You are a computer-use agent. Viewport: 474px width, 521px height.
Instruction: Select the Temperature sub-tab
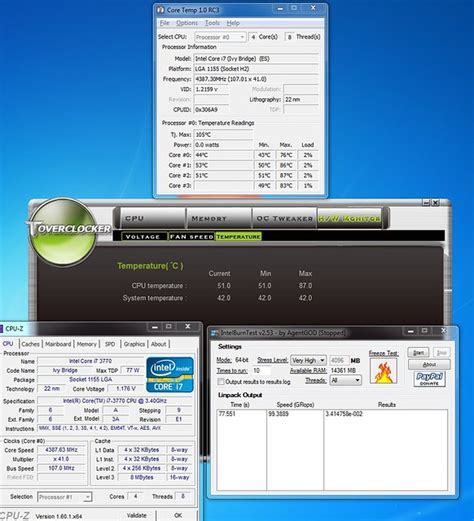(238, 236)
